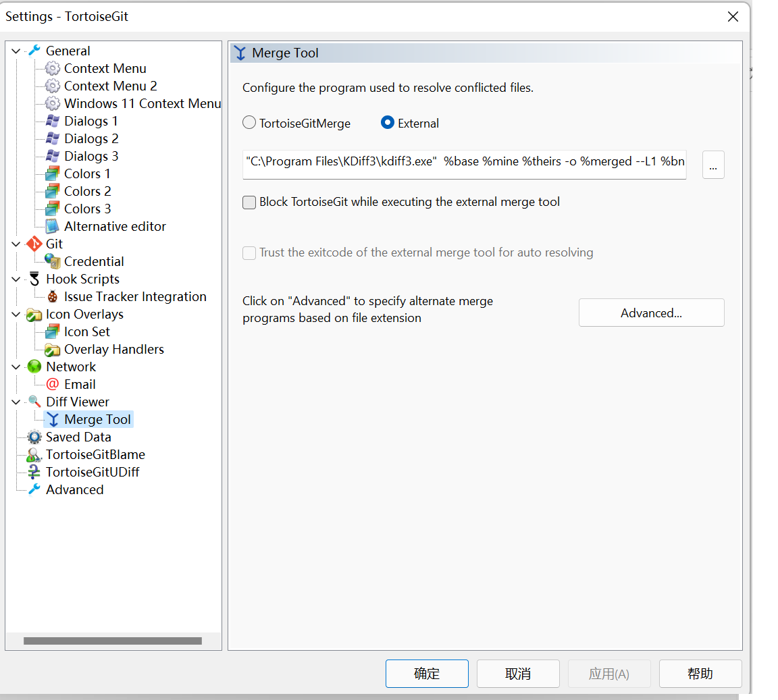This screenshot has width=778, height=700.
Task: Click the Git diamond logo icon
Action: (34, 244)
